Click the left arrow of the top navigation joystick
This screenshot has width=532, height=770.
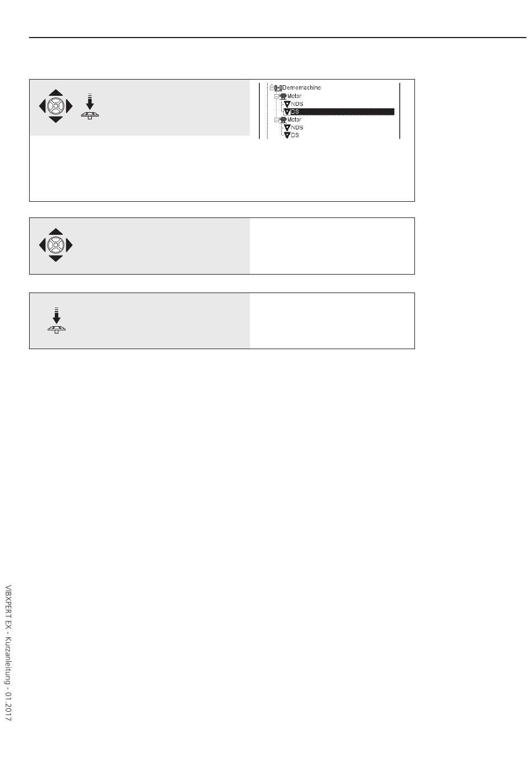42,106
